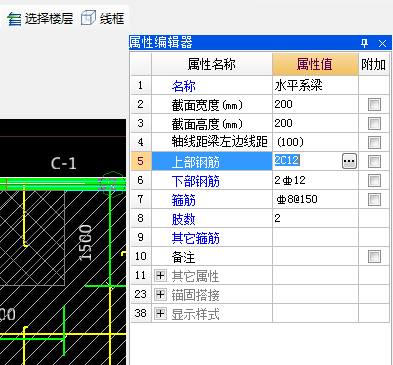
Task: Toggle the 备注 附加 checkbox
Action: [x=374, y=257]
